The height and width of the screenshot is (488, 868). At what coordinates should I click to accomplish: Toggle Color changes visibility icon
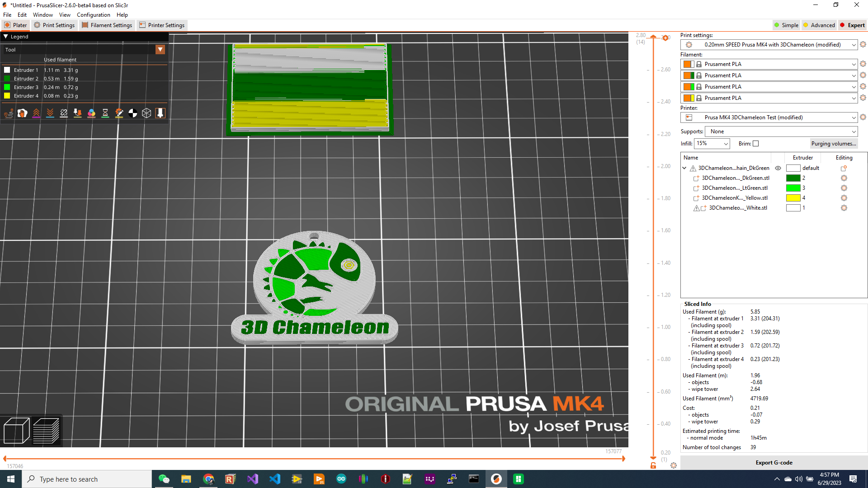pos(91,113)
